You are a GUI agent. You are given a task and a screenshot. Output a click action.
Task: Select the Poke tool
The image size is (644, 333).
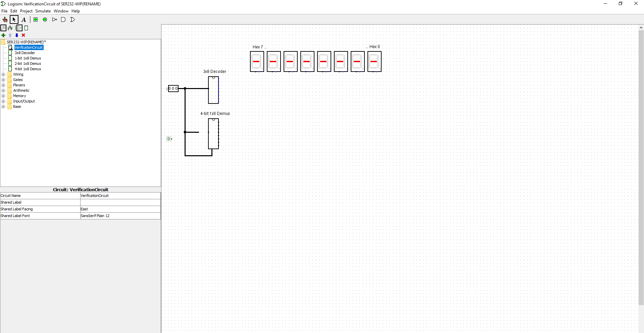click(5, 19)
